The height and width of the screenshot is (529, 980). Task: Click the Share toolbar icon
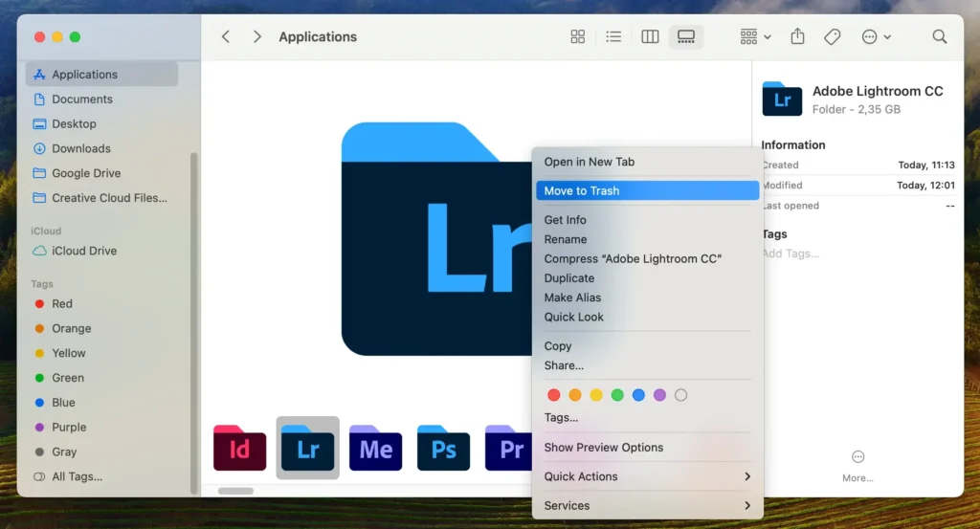click(797, 37)
